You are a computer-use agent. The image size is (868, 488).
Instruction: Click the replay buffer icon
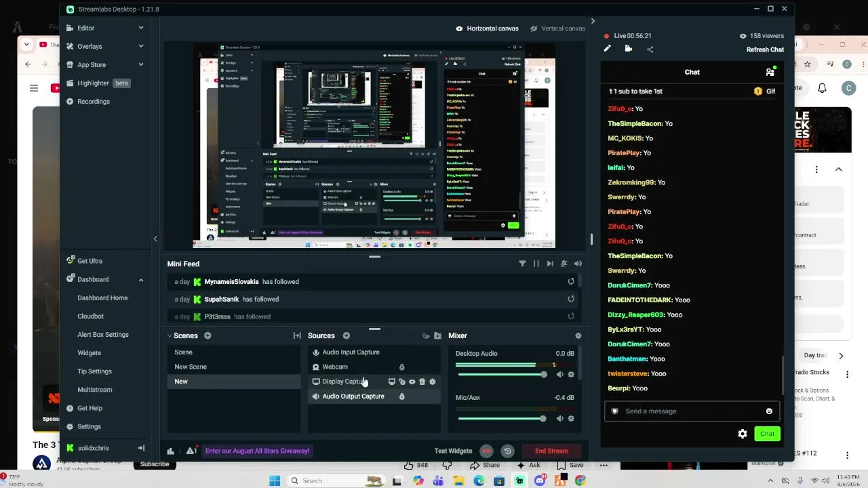pyautogui.click(x=507, y=451)
